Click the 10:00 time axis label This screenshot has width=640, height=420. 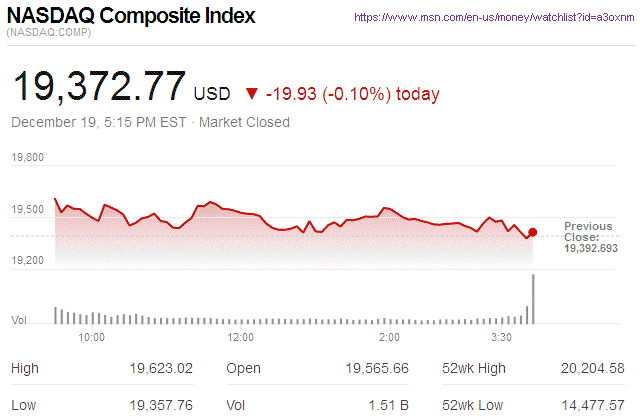click(x=92, y=338)
